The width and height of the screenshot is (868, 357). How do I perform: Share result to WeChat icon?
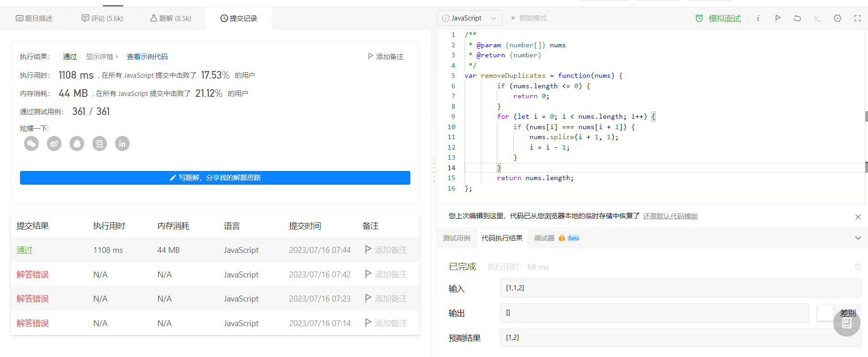pos(31,144)
